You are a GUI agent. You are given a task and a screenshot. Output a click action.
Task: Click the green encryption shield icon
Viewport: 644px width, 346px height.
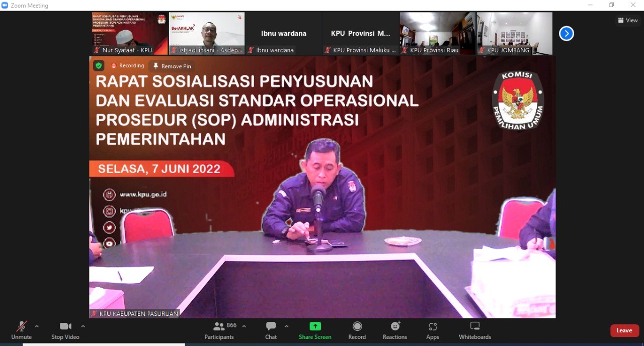(x=99, y=66)
